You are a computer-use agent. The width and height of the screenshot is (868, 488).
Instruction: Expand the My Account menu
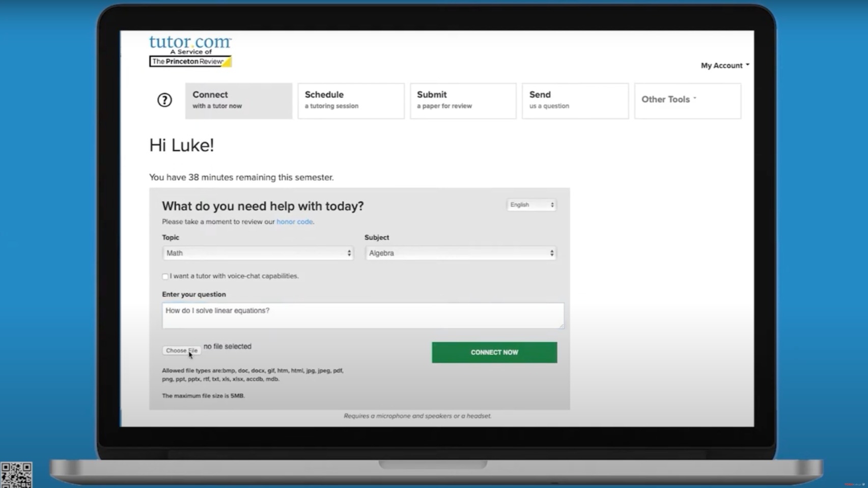tap(725, 66)
